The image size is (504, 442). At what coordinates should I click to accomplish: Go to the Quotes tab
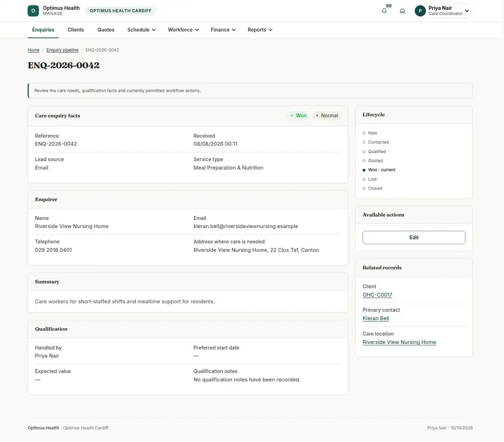click(x=106, y=30)
